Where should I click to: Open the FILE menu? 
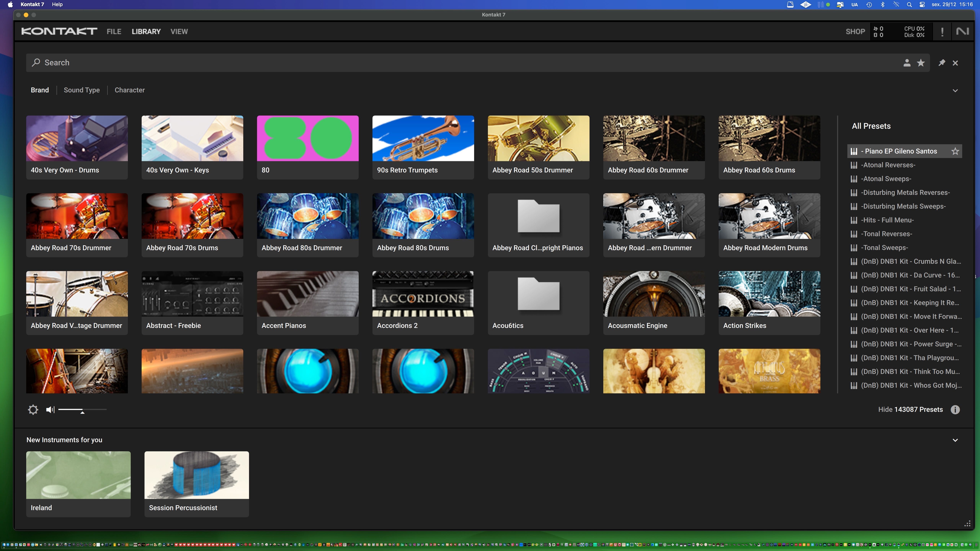click(x=114, y=32)
